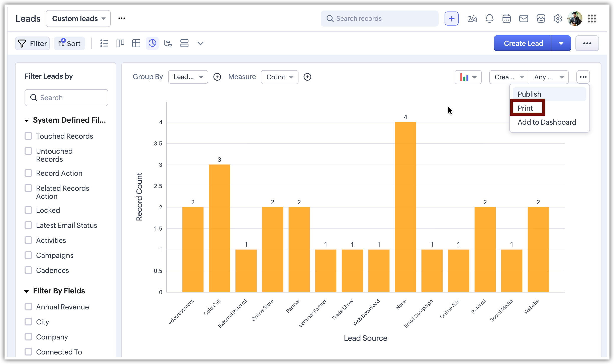The image size is (614, 364).
Task: Click the notifications bell icon
Action: 489,19
